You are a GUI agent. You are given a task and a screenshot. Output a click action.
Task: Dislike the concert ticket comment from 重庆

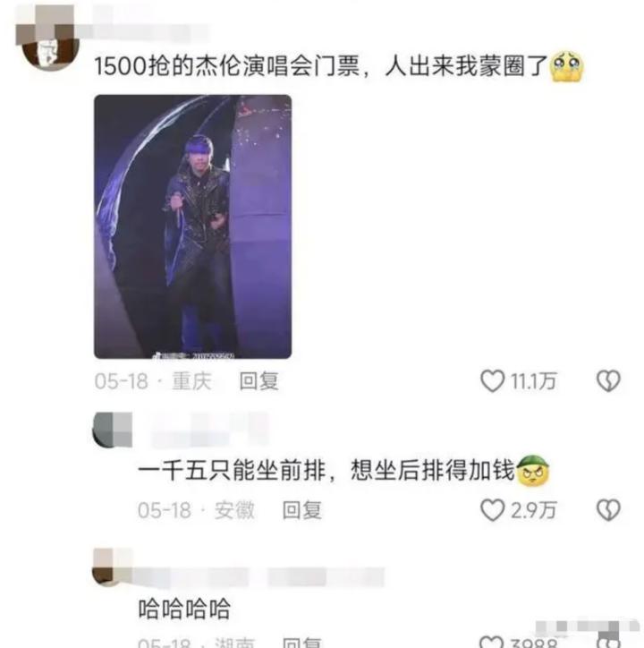(608, 380)
